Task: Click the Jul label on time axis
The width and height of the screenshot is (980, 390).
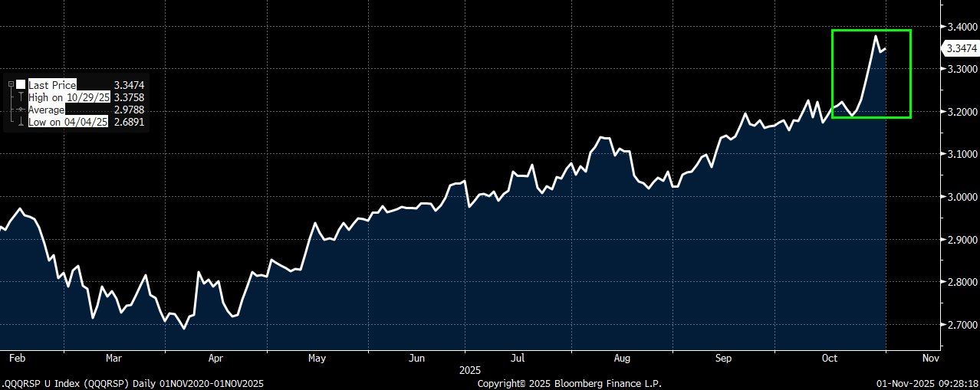Action: (x=518, y=358)
